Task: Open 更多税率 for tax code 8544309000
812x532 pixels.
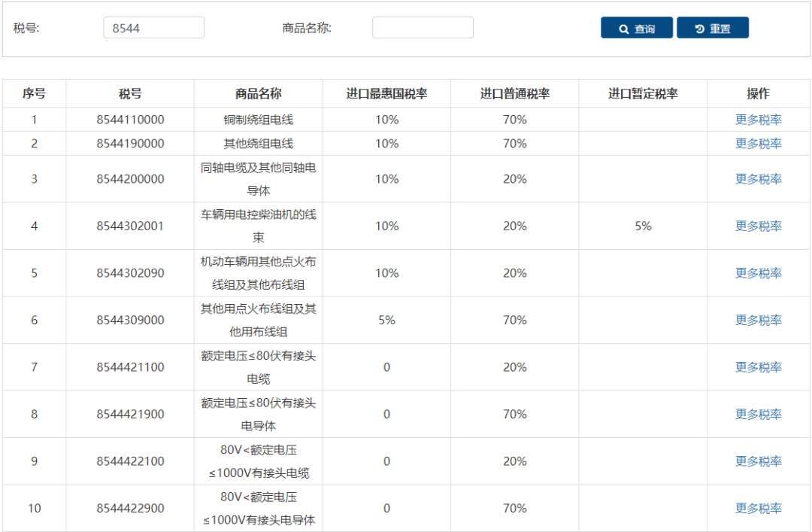Action: tap(758, 320)
